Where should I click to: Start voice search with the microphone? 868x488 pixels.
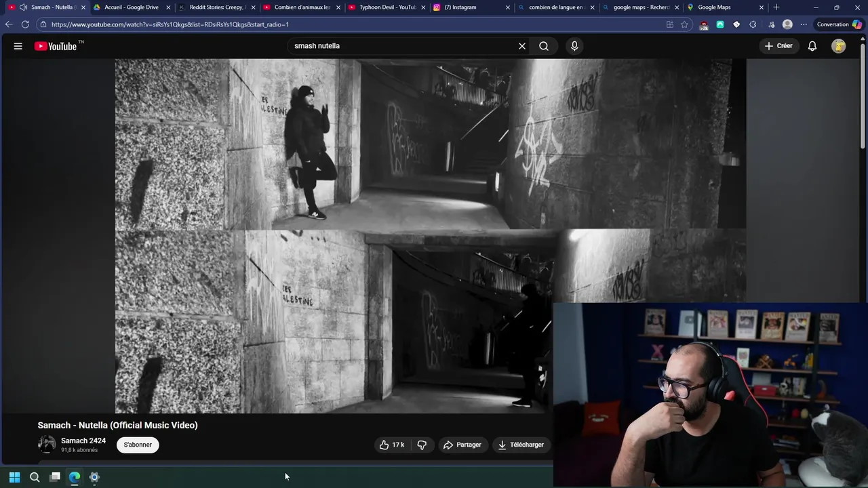pos(574,46)
